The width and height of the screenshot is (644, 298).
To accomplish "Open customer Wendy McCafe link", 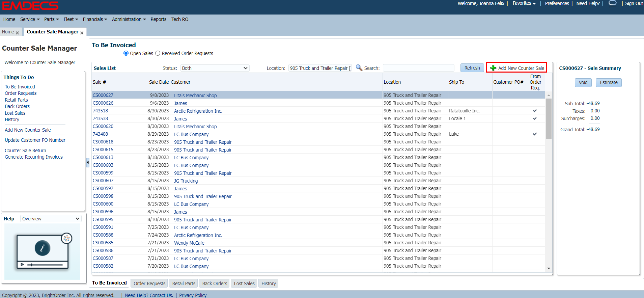I will pos(189,243).
